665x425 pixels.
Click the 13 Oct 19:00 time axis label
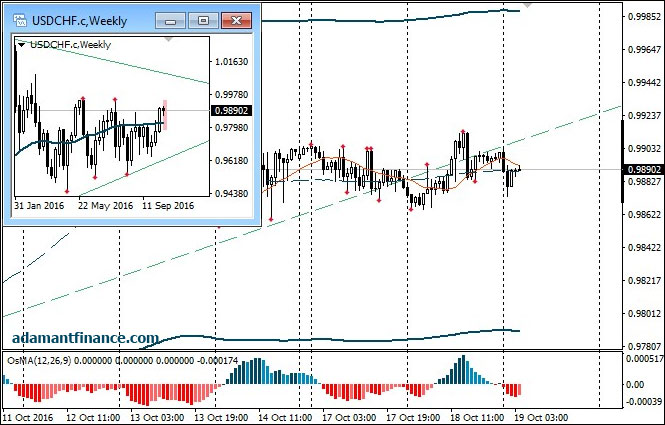(221, 417)
